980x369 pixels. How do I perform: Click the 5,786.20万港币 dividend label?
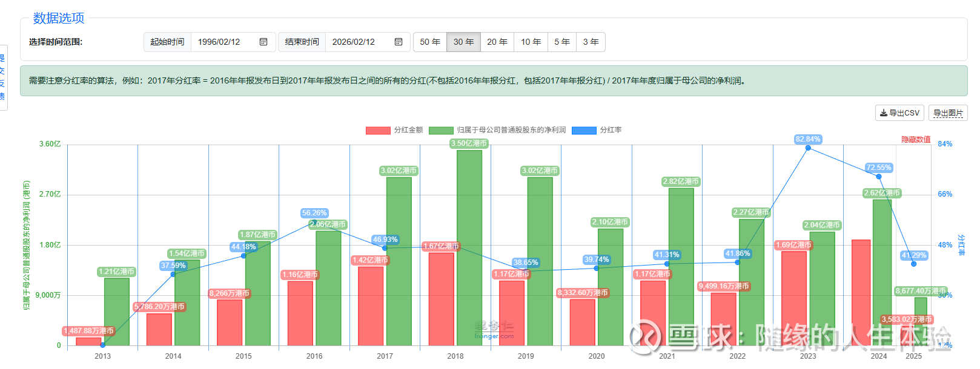pyautogui.click(x=159, y=307)
